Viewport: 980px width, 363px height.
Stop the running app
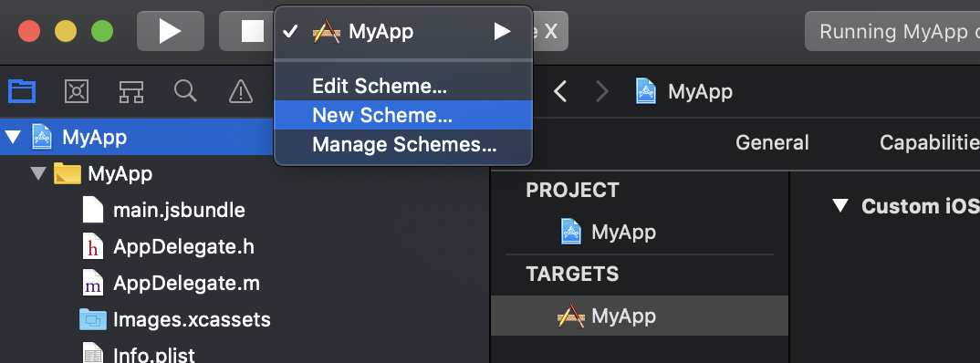click(x=252, y=31)
